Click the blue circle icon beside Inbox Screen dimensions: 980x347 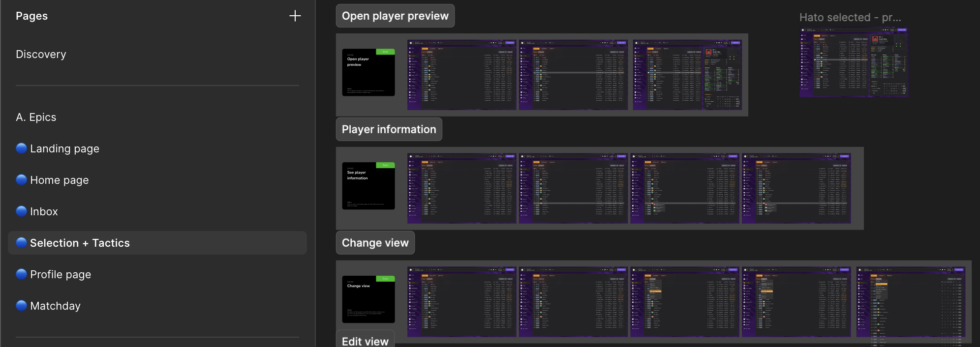coord(21,211)
